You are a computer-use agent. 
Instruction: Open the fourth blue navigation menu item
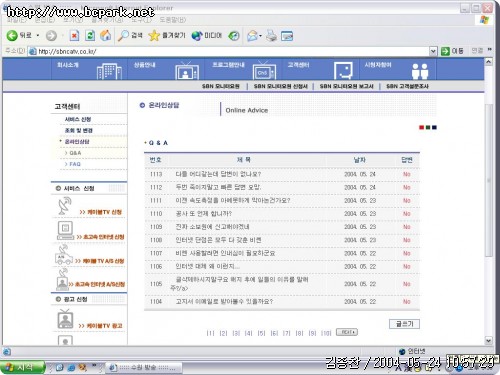coord(298,65)
